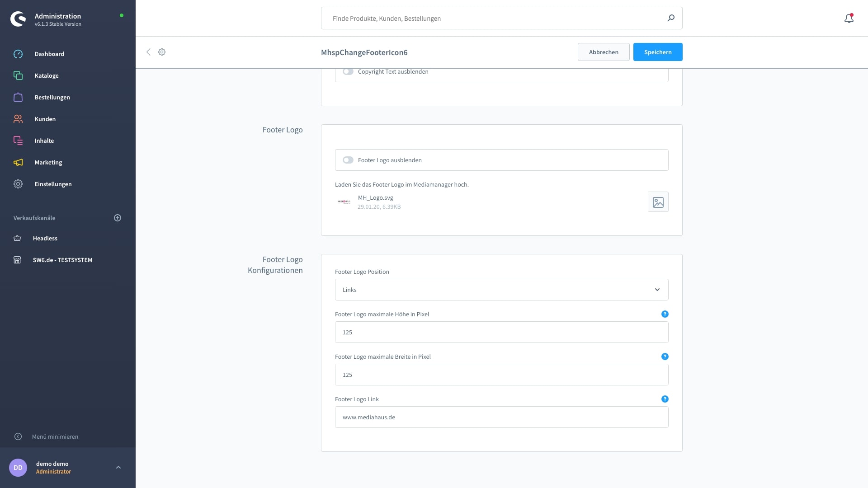Click the Speichern button
868x488 pixels.
pyautogui.click(x=657, y=52)
